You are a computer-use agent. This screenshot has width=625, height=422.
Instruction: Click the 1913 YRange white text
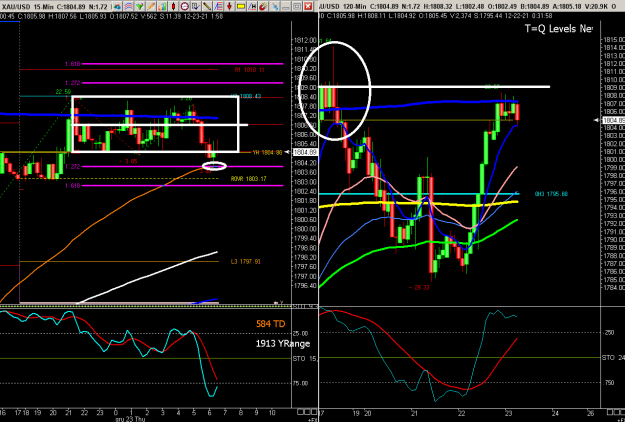point(283,343)
